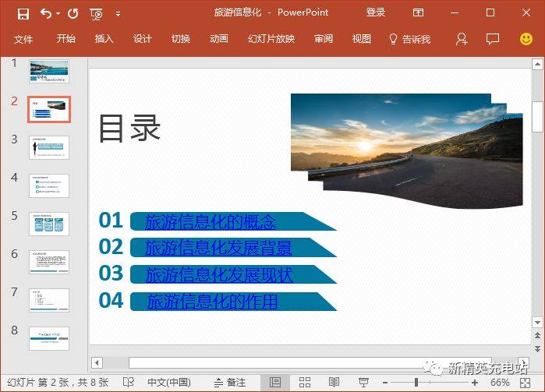
Task: Switch to Reading view icon
Action: pyautogui.click(x=334, y=383)
